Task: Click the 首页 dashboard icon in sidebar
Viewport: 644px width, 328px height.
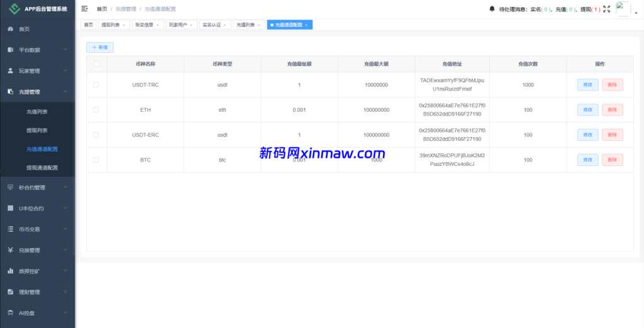Action: (11, 29)
